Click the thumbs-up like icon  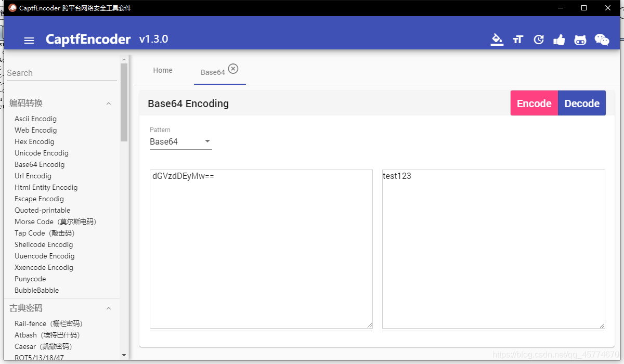[x=560, y=40]
